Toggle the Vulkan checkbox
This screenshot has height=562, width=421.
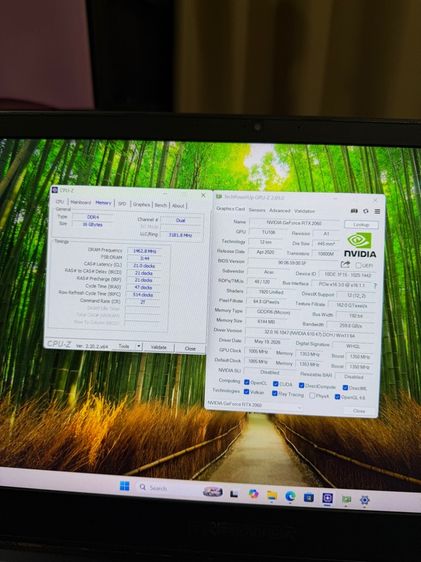tap(246, 391)
